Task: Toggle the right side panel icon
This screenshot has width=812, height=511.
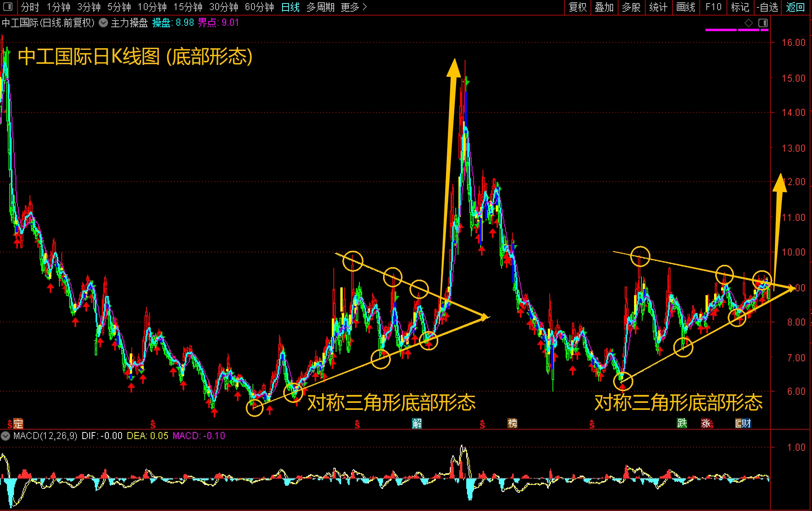Action: point(763,23)
